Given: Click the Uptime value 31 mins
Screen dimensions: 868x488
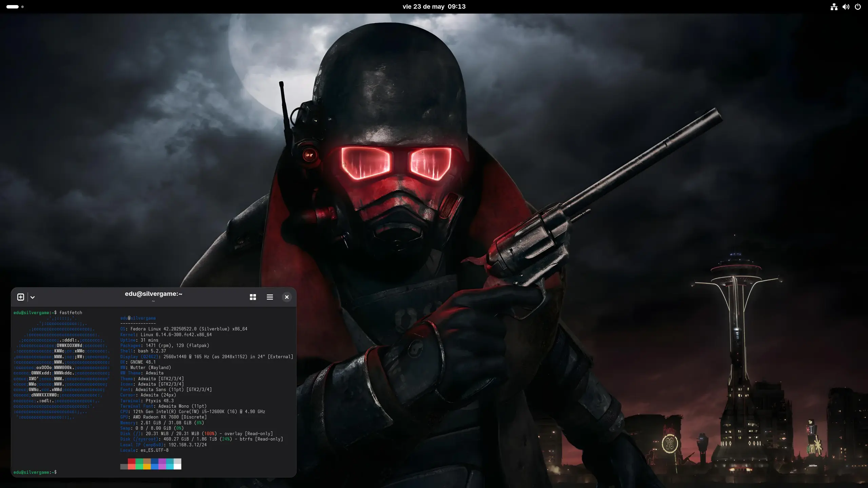Looking at the screenshot, I should point(150,340).
